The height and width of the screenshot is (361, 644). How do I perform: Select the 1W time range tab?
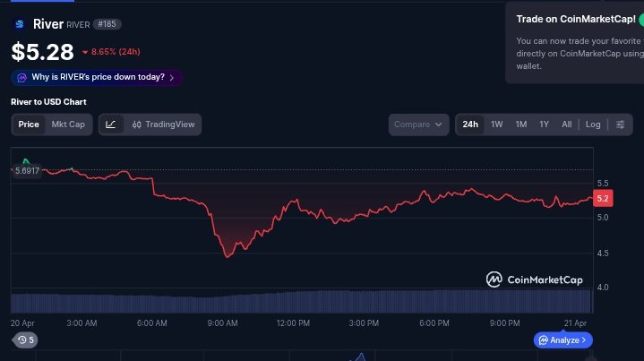click(497, 125)
